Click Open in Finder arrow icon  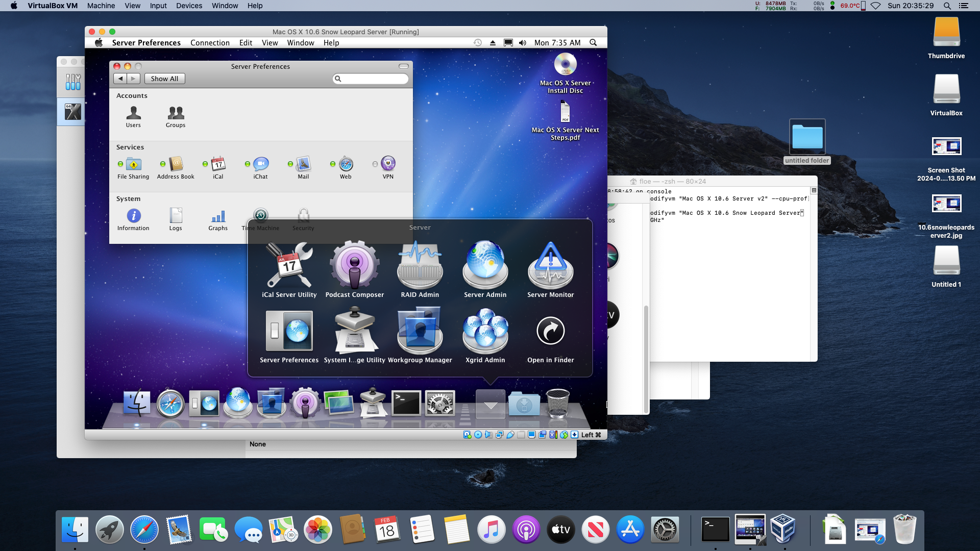(x=550, y=331)
